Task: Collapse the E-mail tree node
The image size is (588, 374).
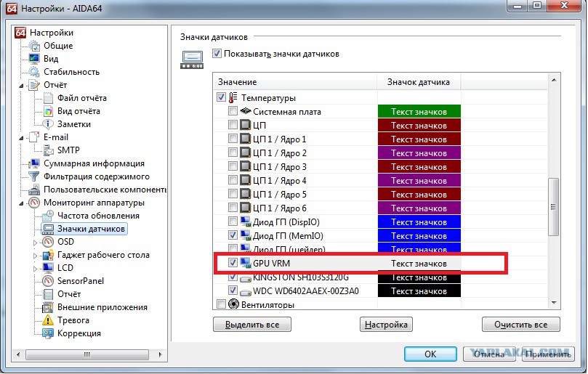Action: point(22,138)
